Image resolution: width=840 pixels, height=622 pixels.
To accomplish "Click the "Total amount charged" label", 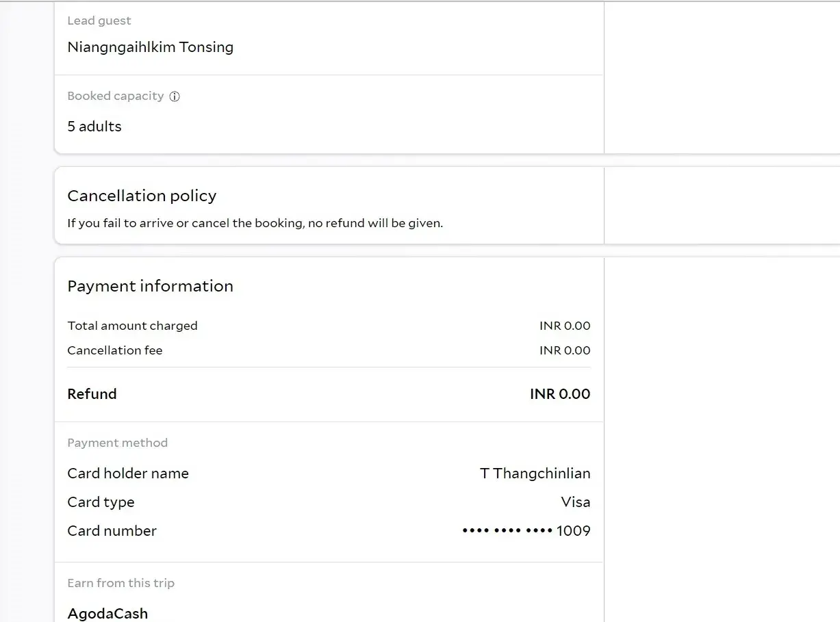I will (x=132, y=326).
